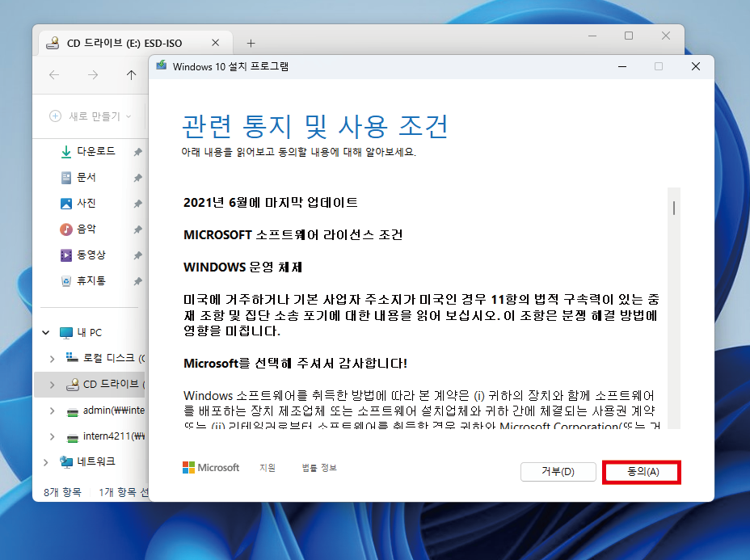Go back in File Explorer

point(54,74)
